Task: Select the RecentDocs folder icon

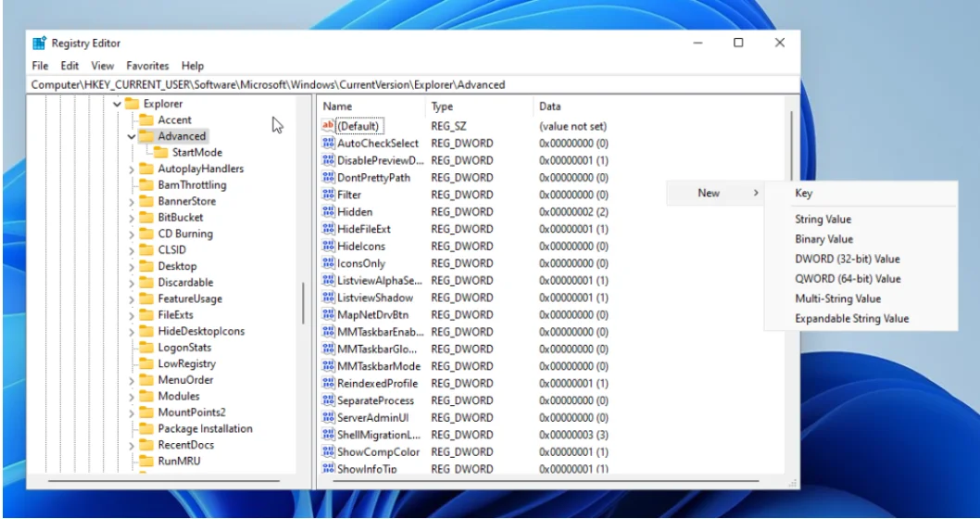Action: [146, 445]
